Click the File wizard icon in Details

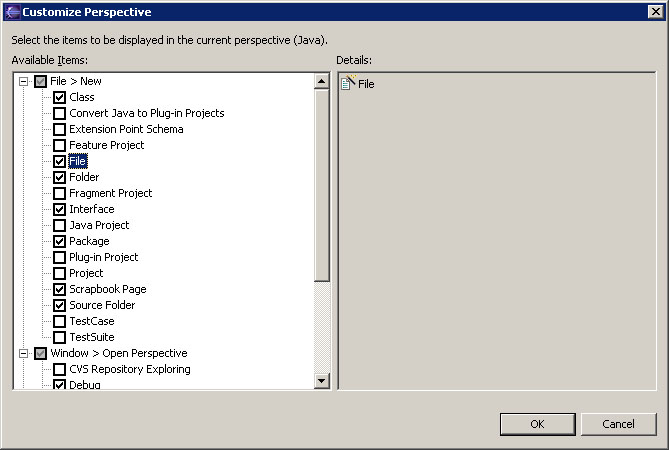pos(348,82)
